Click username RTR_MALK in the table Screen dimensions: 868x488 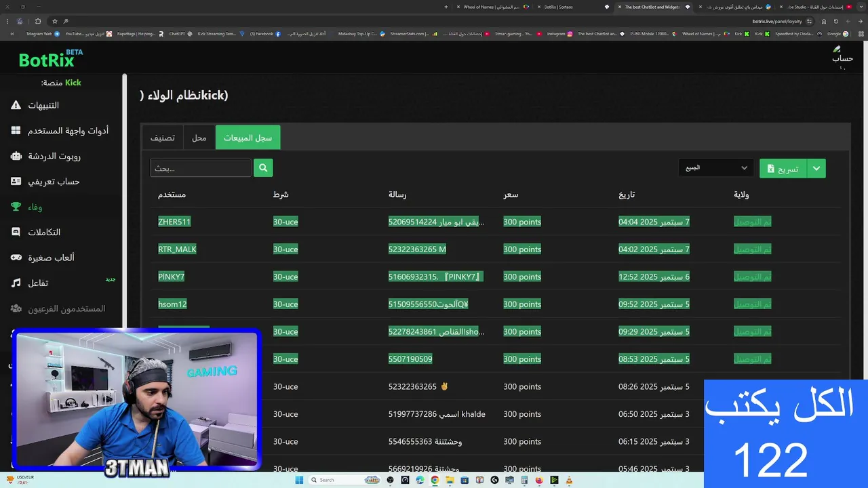pyautogui.click(x=177, y=249)
